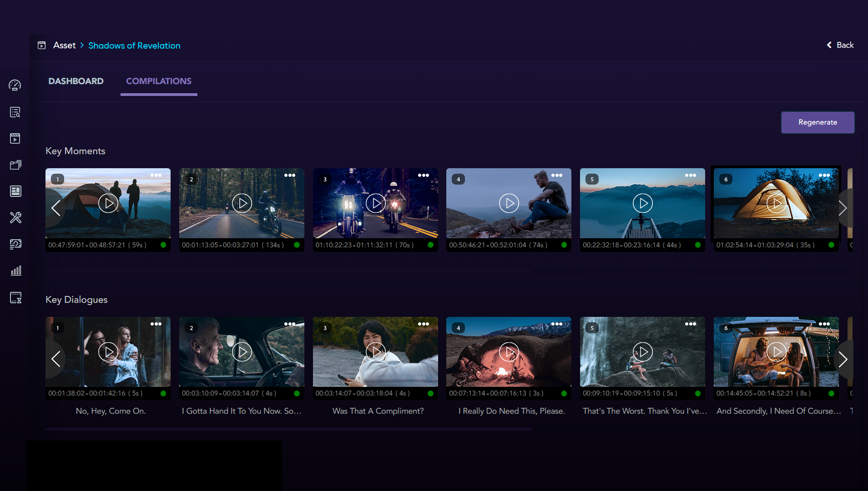Viewport: 868px width, 491px height.
Task: Toggle the green status dot on the 44s key moment
Action: coord(698,245)
